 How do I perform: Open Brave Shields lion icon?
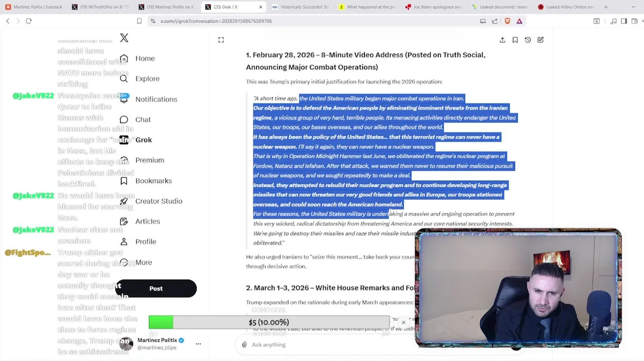(507, 21)
